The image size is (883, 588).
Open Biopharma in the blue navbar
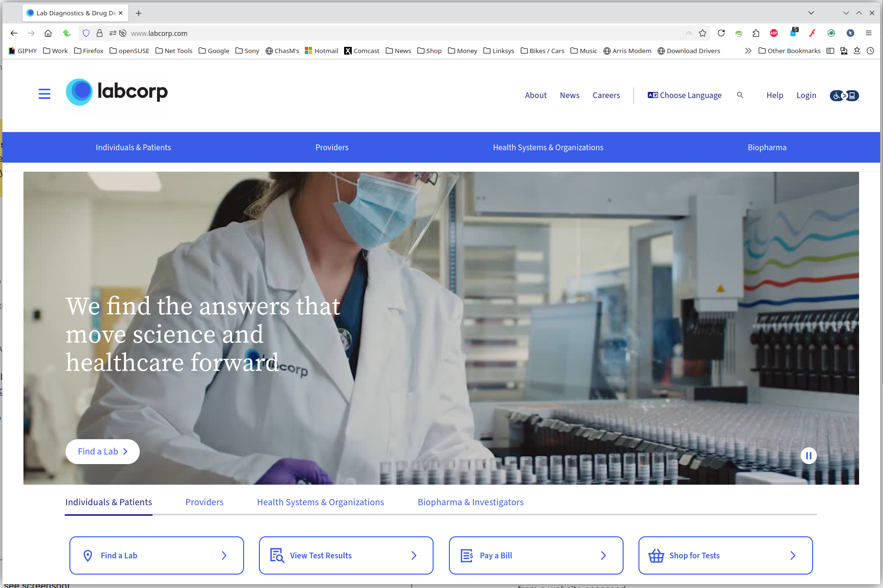click(x=767, y=147)
